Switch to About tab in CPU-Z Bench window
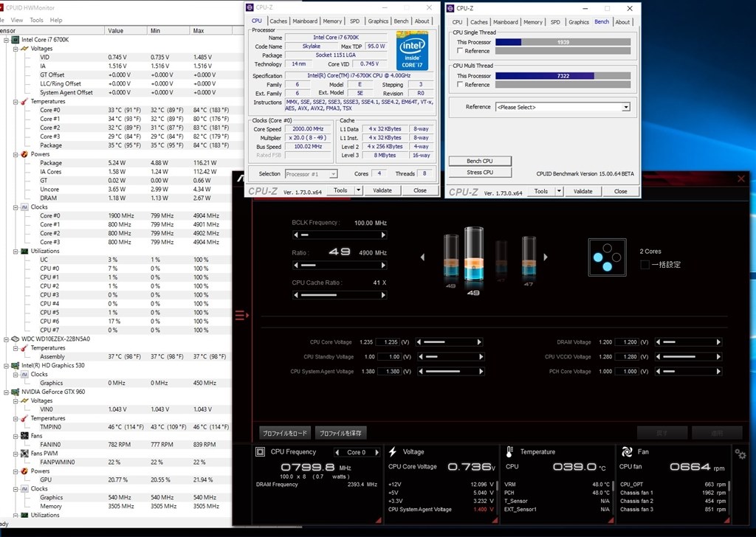Image resolution: width=756 pixels, height=537 pixels. tap(622, 22)
